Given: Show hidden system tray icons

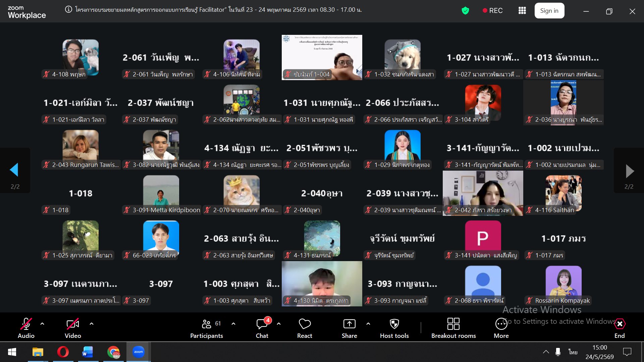Looking at the screenshot, I should (546, 352).
